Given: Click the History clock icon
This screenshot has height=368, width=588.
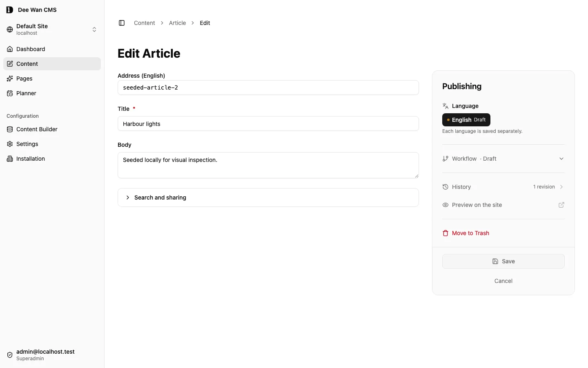Looking at the screenshot, I should pyautogui.click(x=445, y=187).
